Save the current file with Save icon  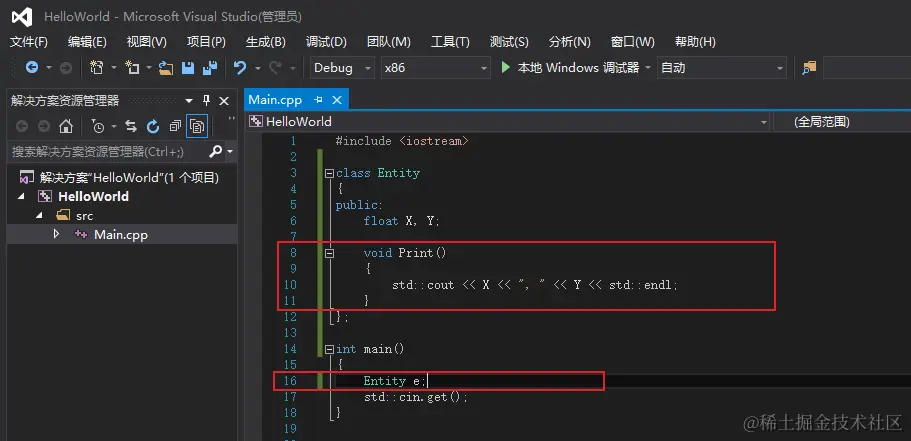(188, 68)
